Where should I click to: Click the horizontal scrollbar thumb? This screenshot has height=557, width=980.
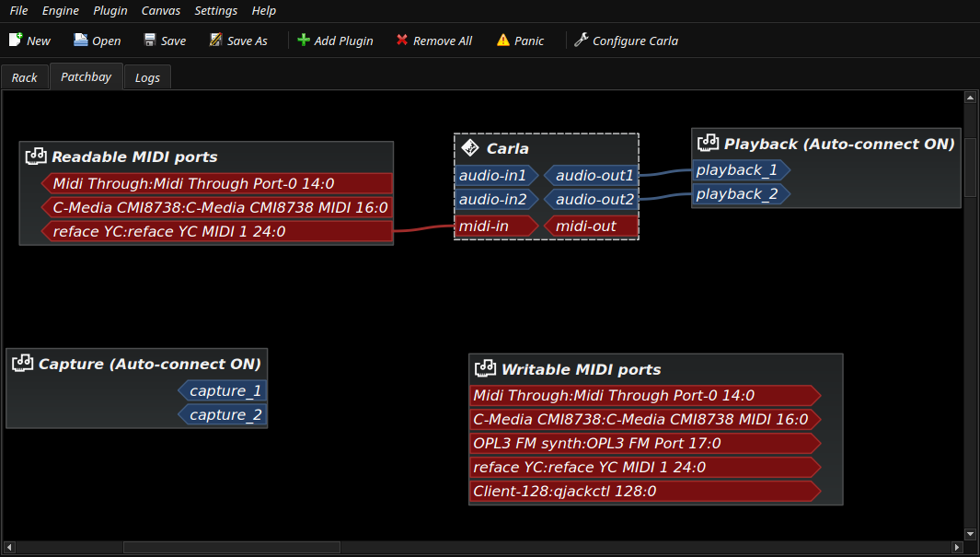[x=232, y=547]
